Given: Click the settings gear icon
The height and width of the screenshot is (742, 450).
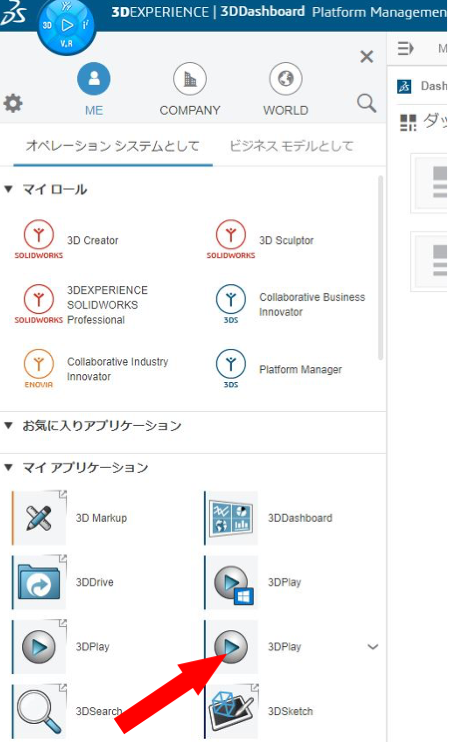Looking at the screenshot, I should (x=13, y=103).
